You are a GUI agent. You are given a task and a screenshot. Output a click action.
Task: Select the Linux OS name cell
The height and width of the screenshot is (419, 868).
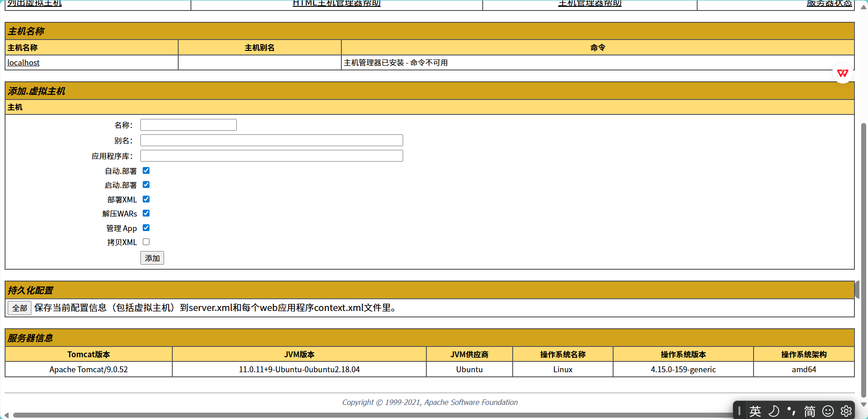pyautogui.click(x=563, y=370)
